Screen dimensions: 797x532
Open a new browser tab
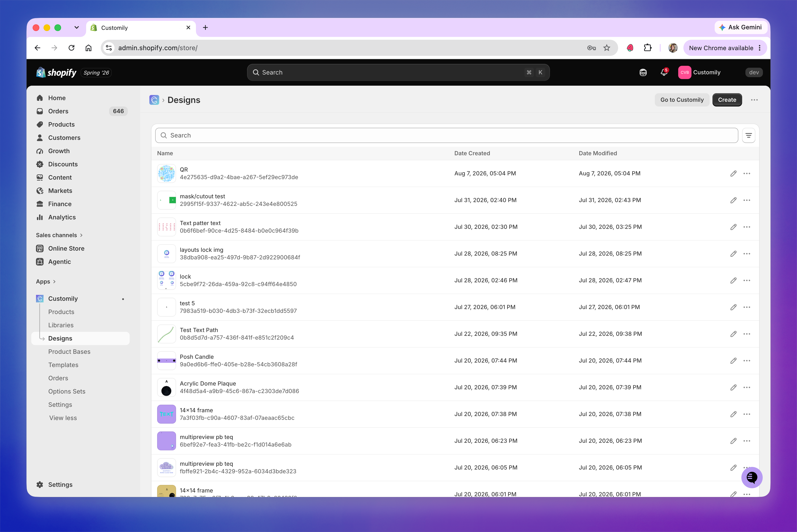(205, 27)
